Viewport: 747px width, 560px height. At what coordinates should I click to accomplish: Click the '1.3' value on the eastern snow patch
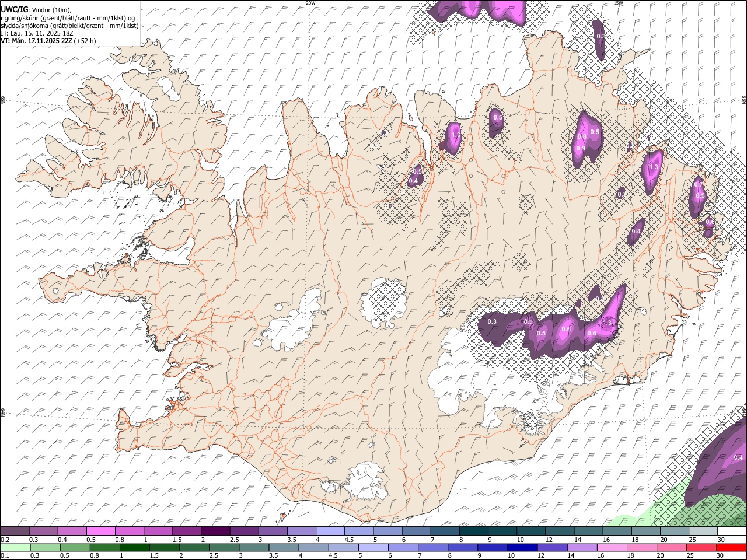tap(653, 167)
